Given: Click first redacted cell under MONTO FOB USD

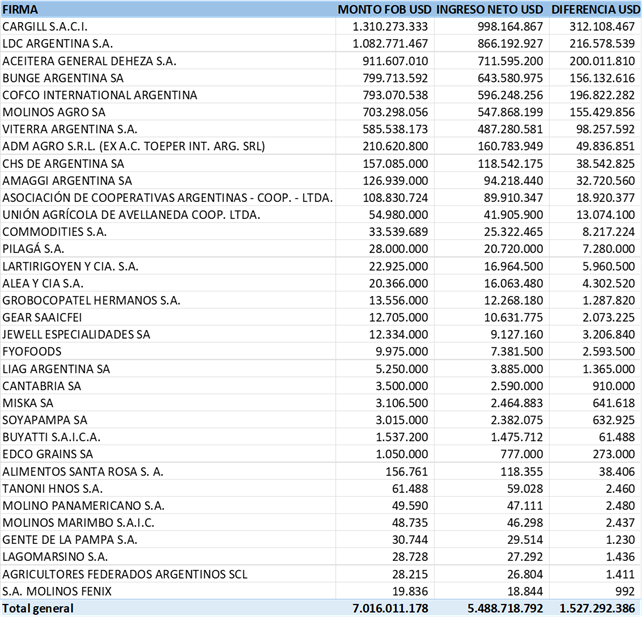Looking at the screenshot, I should tap(385, 26).
